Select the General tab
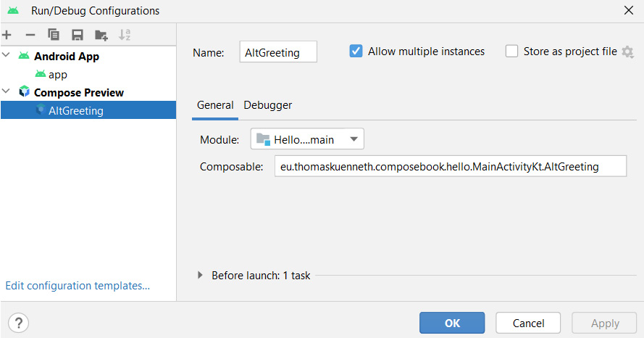Image resolution: width=644 pixels, height=338 pixels. point(215,105)
